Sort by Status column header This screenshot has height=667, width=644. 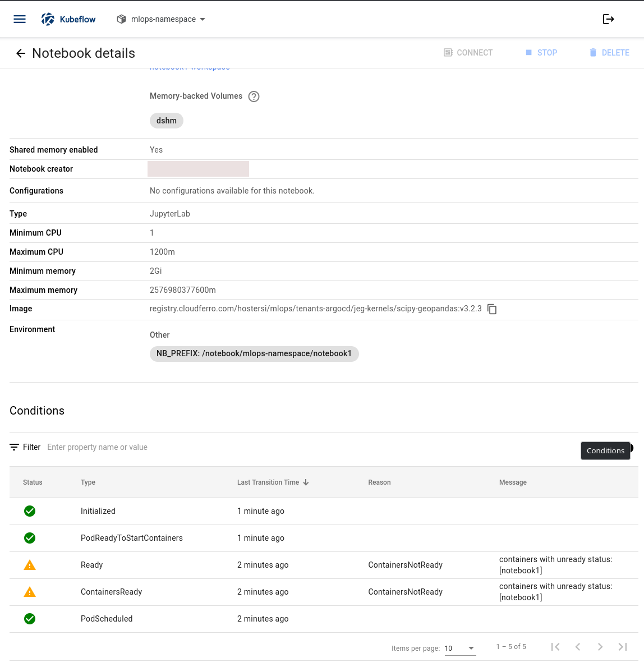pyautogui.click(x=33, y=482)
